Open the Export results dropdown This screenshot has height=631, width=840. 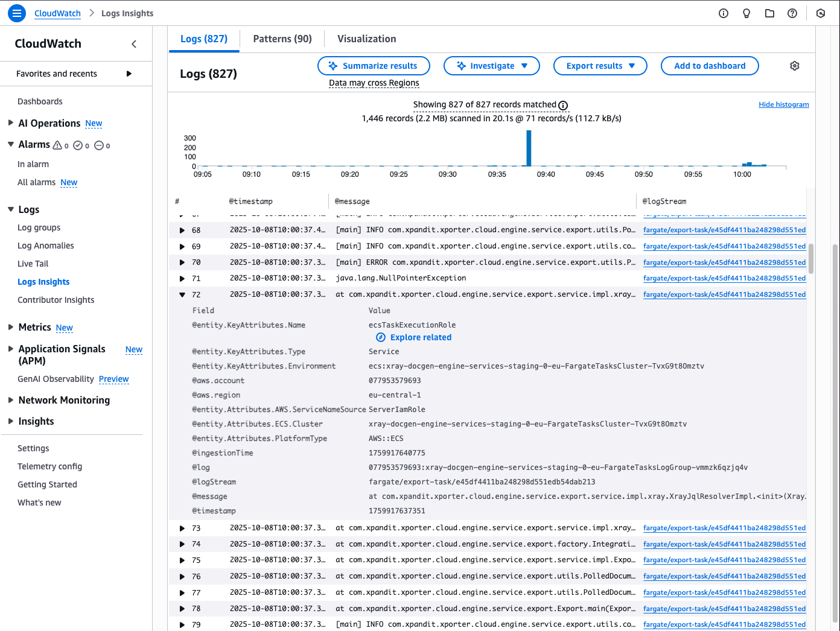[x=600, y=66]
